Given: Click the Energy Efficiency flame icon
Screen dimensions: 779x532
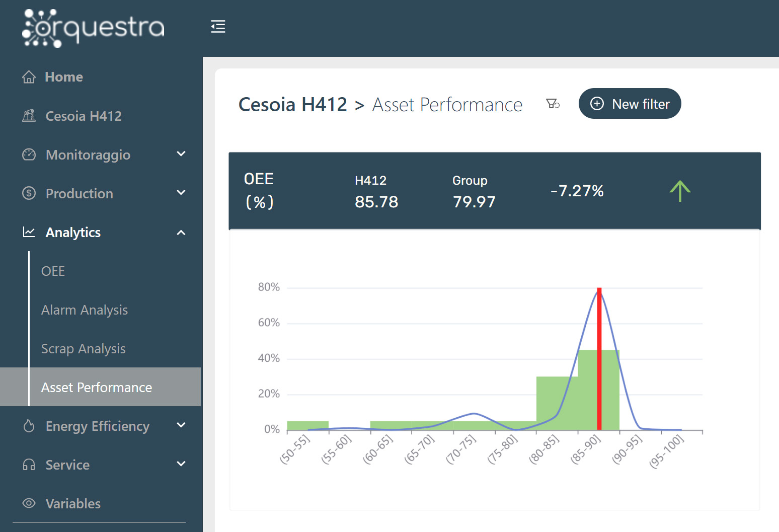Looking at the screenshot, I should (29, 426).
